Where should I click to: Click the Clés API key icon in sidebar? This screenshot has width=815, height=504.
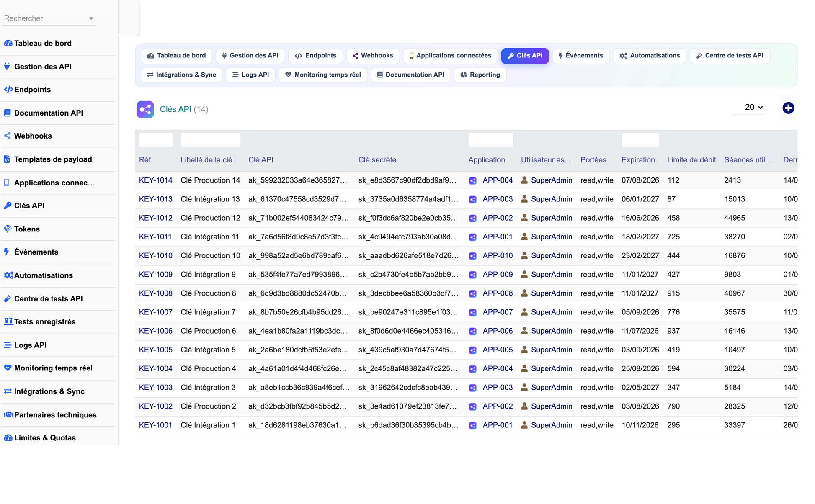click(x=8, y=206)
